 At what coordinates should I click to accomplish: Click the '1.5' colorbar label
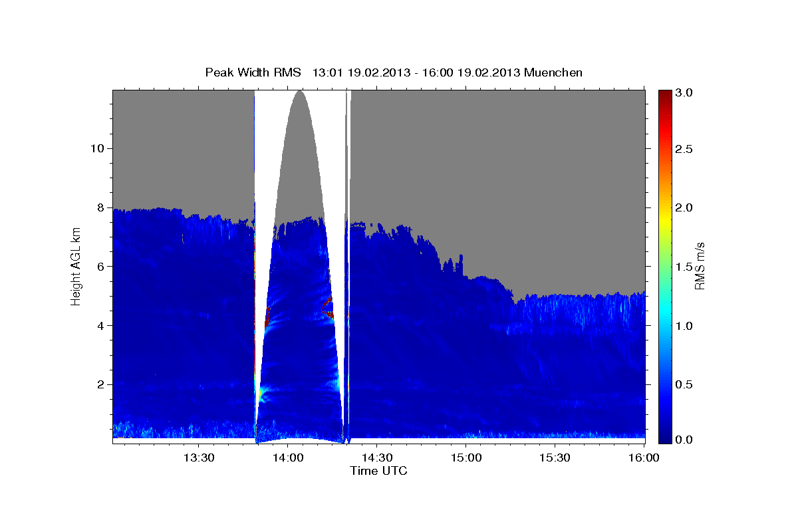[x=685, y=267]
